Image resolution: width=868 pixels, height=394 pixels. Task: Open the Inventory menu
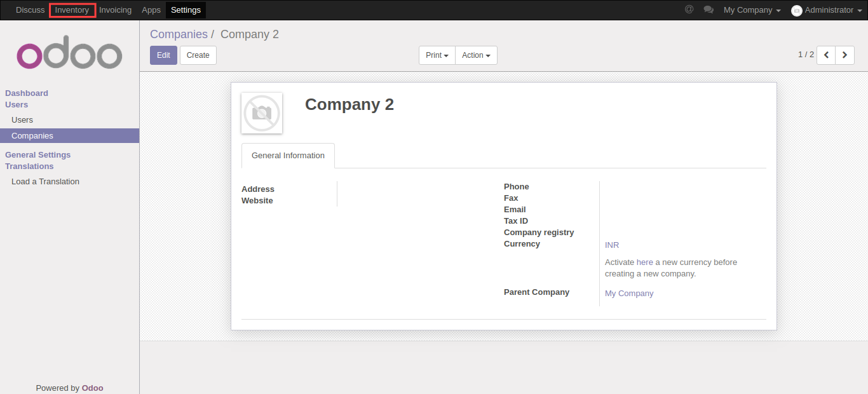(x=72, y=10)
